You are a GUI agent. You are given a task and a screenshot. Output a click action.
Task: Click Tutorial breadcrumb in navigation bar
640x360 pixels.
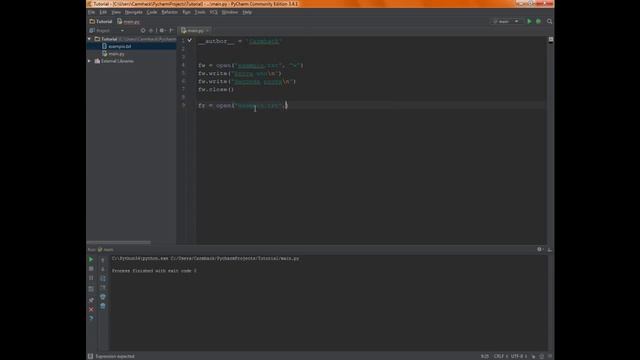101,21
